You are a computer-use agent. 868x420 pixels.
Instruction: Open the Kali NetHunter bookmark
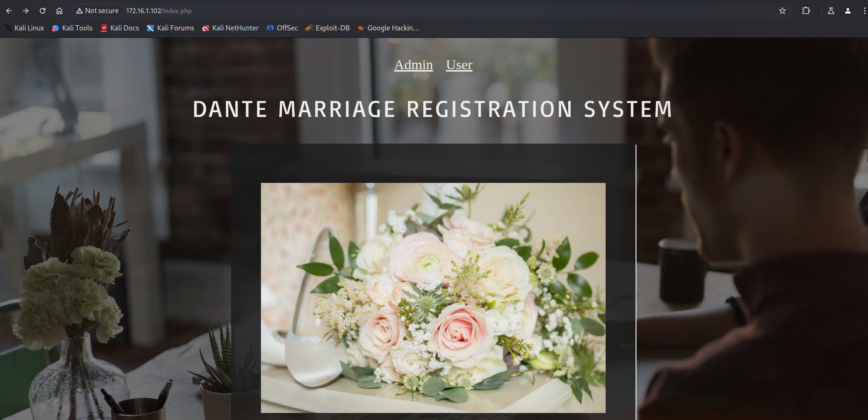click(231, 28)
